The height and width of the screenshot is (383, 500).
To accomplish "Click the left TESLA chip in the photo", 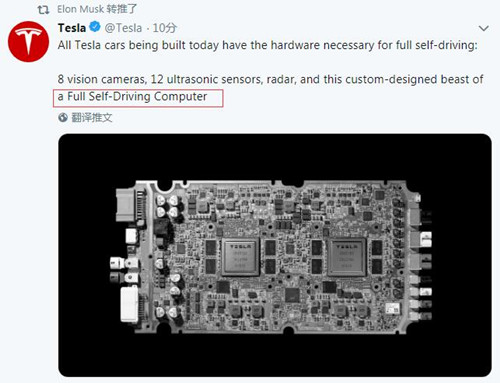I will coord(241,257).
